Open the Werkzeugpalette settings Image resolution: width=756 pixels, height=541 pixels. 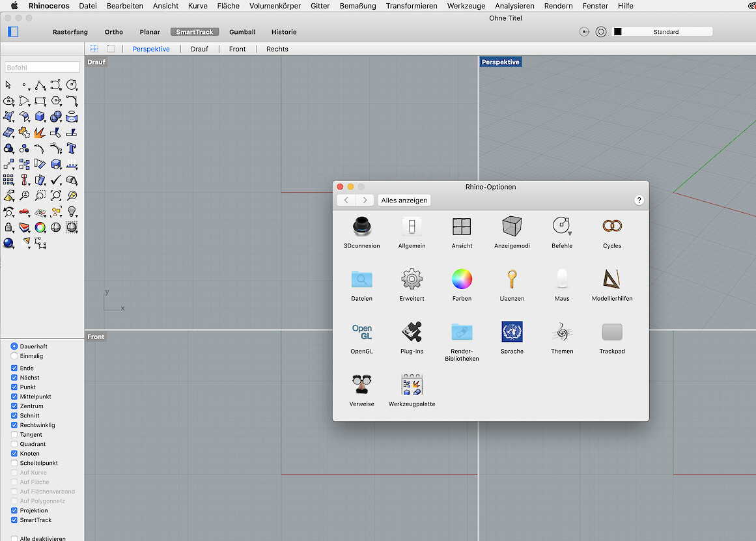pos(412,391)
